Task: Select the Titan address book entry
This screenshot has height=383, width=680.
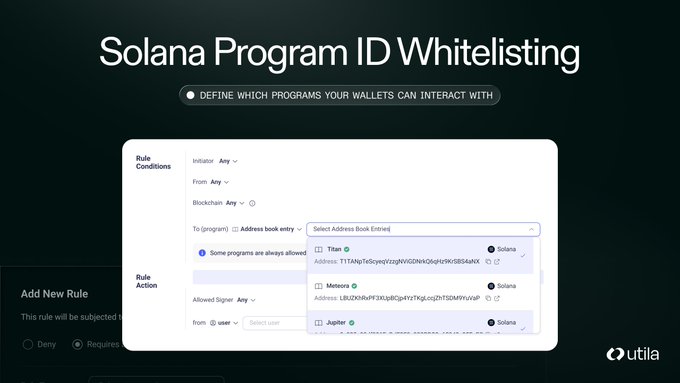Action: click(420, 255)
